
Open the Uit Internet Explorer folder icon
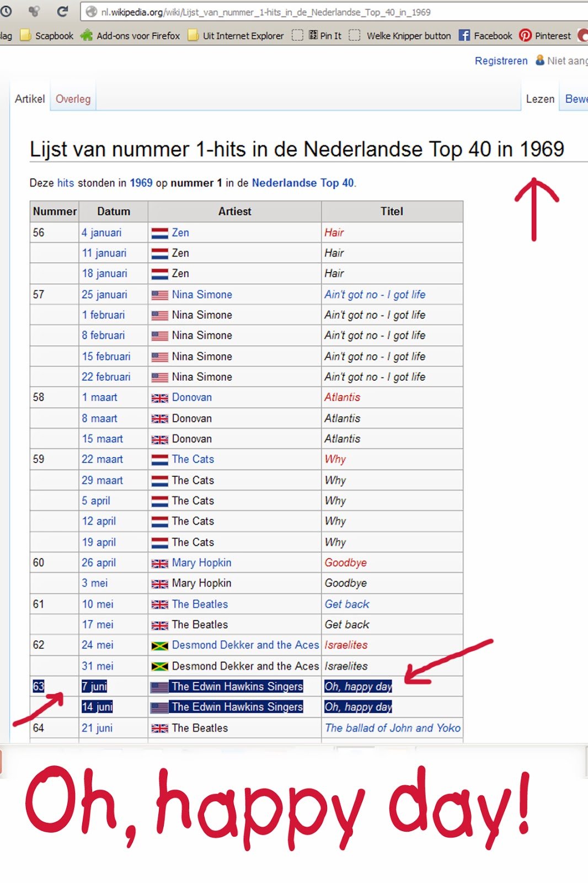tap(193, 35)
